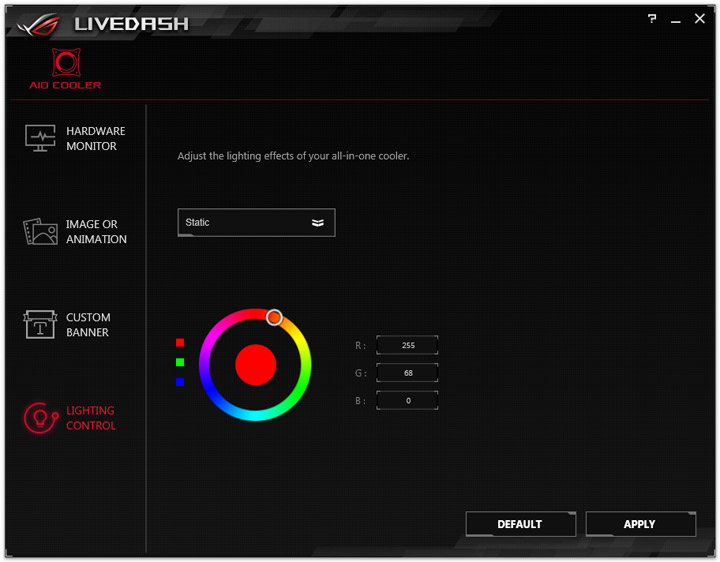Viewport: 720px width, 562px height.
Task: Click the dropdown double-chevron arrow
Action: [x=318, y=223]
